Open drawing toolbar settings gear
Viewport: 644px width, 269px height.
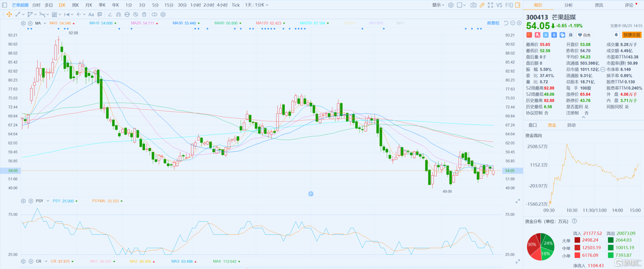[x=163, y=15]
